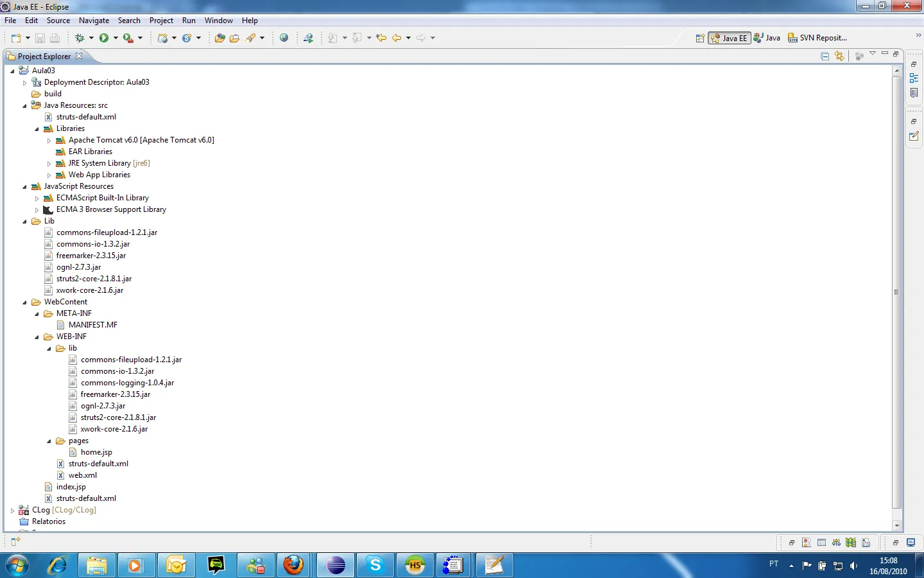Click the Windows Start button

pos(17,565)
